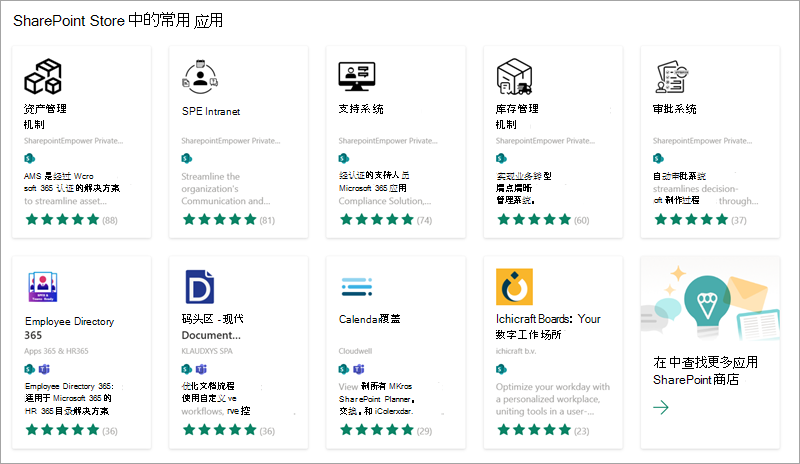The height and width of the screenshot is (464, 800).
Task: Click Teams badge on Calendar 覆盖 card
Action: (359, 369)
